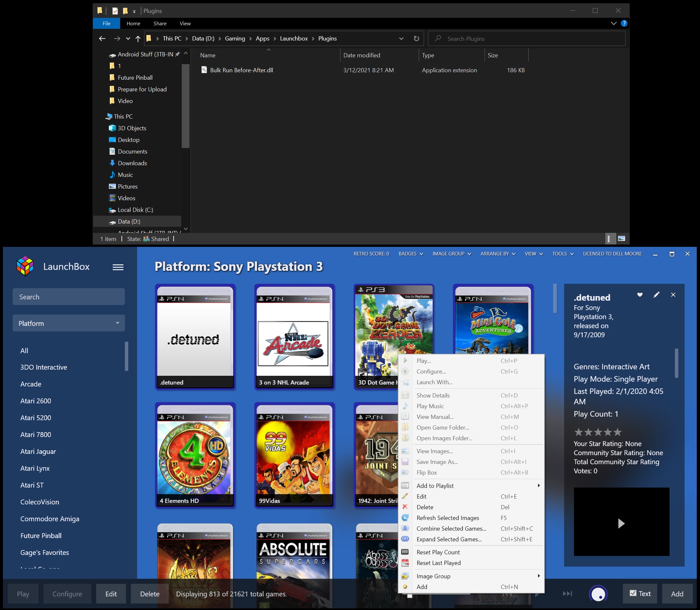The height and width of the screenshot is (610, 700).
Task: Click the Configure button in bottom bar
Action: (x=67, y=594)
